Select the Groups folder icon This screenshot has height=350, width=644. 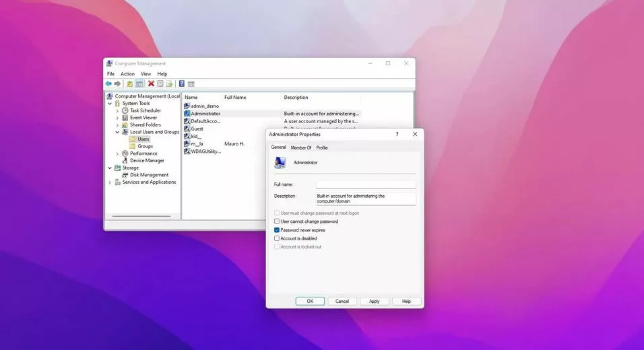click(132, 146)
